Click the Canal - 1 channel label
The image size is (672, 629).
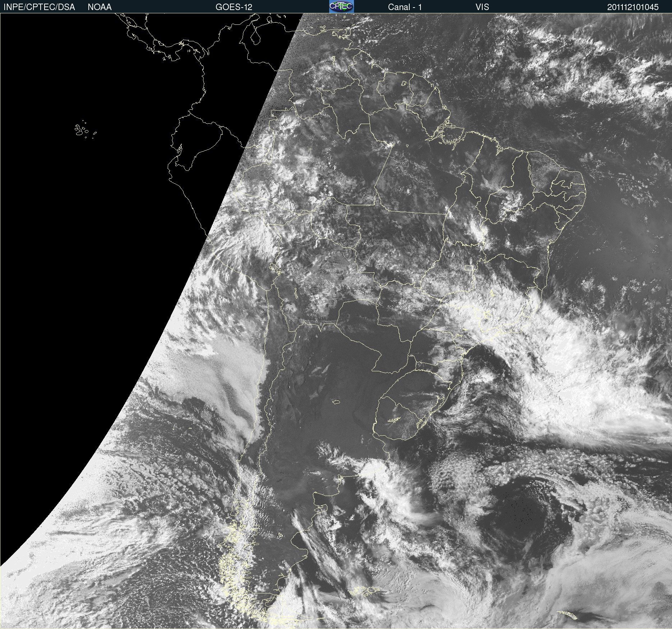(405, 7)
